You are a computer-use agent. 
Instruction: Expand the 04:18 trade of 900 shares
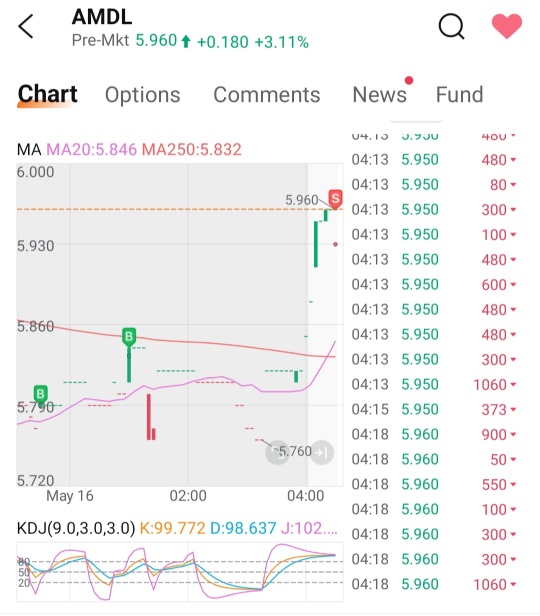[434, 434]
